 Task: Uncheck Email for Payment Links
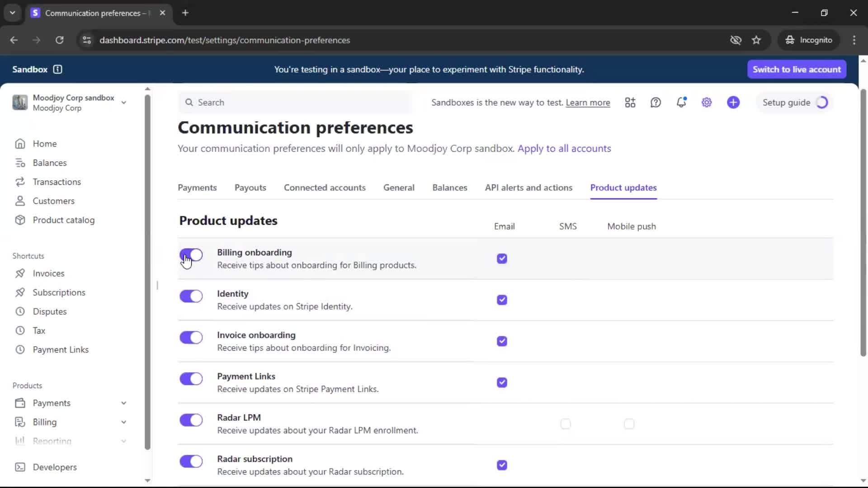point(502,383)
